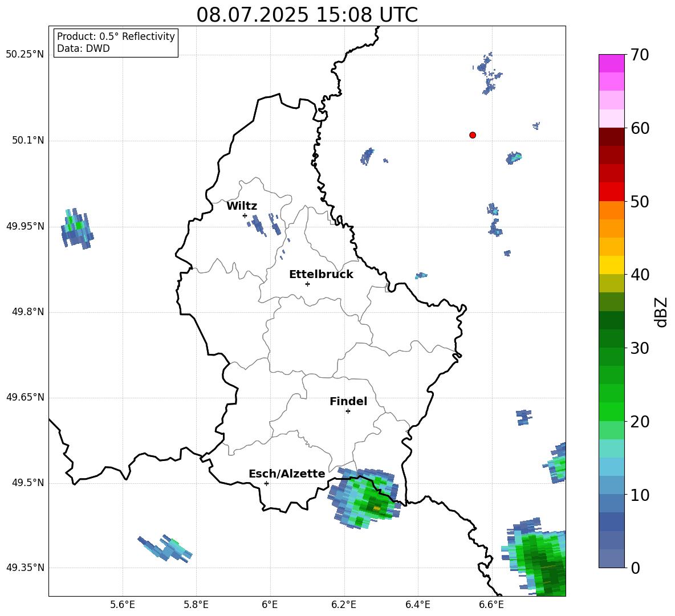Click the yellow colorbar swatch just above 40
675x616 pixels.
pos(611,265)
